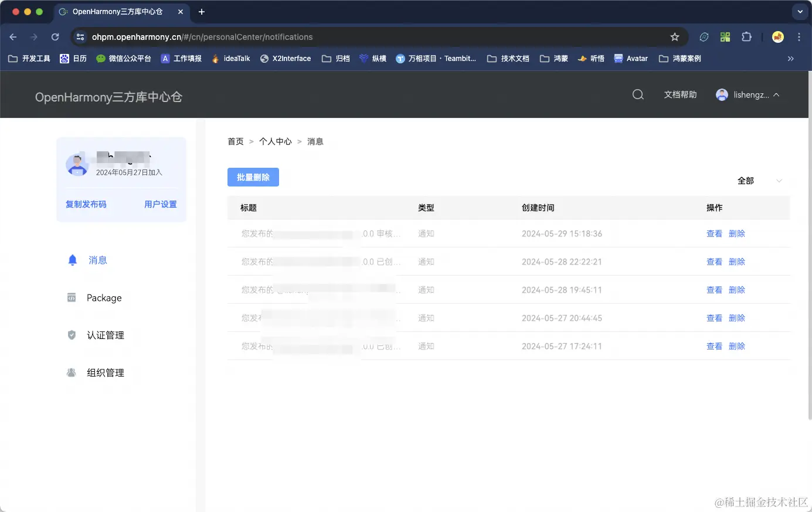Expand the 全部 filter dropdown

point(760,181)
